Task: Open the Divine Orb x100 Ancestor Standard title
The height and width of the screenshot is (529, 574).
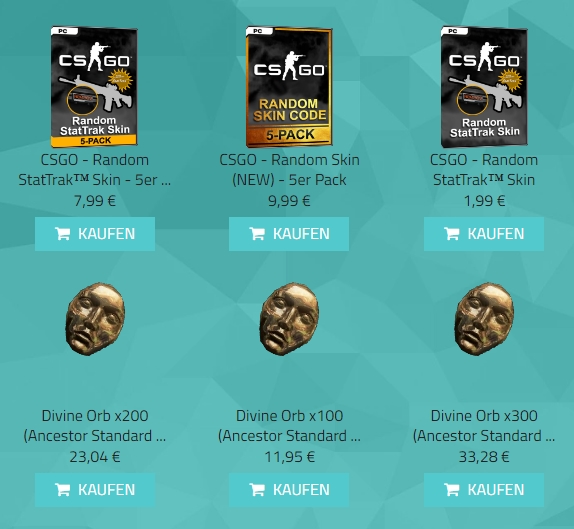Action: [289, 426]
